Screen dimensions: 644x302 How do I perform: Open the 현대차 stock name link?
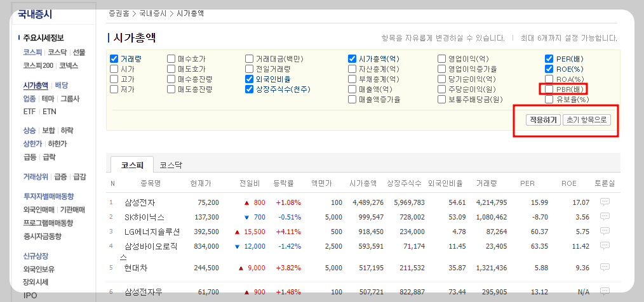[135, 268]
